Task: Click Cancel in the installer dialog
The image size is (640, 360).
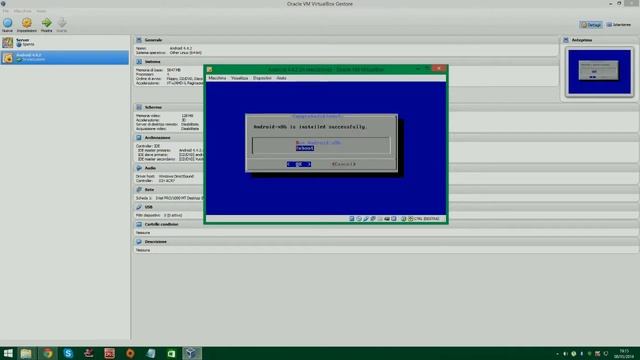Action: click(x=344, y=164)
